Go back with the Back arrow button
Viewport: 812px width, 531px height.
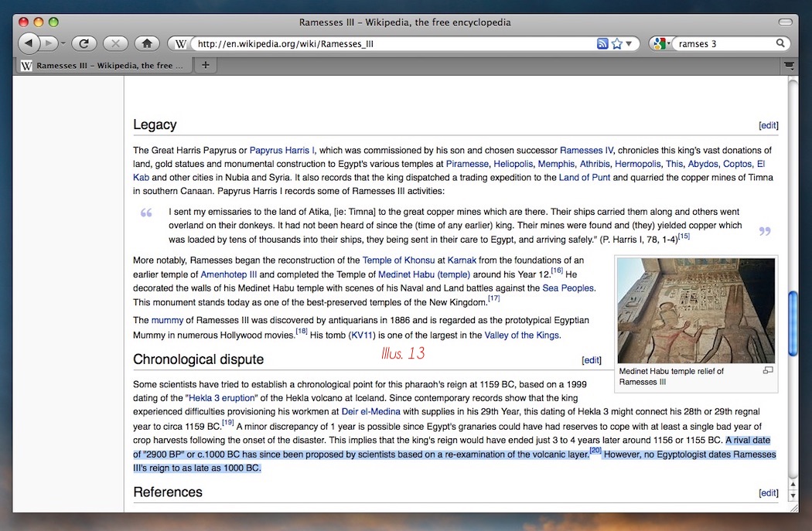coord(29,43)
